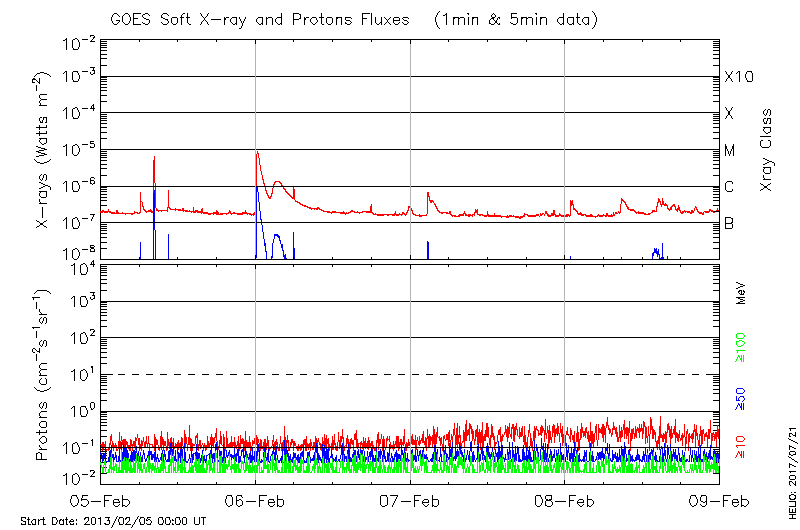Click the X-rays (Watts m-2) axis title
Screen dimensions: 800x530
pos(43,150)
